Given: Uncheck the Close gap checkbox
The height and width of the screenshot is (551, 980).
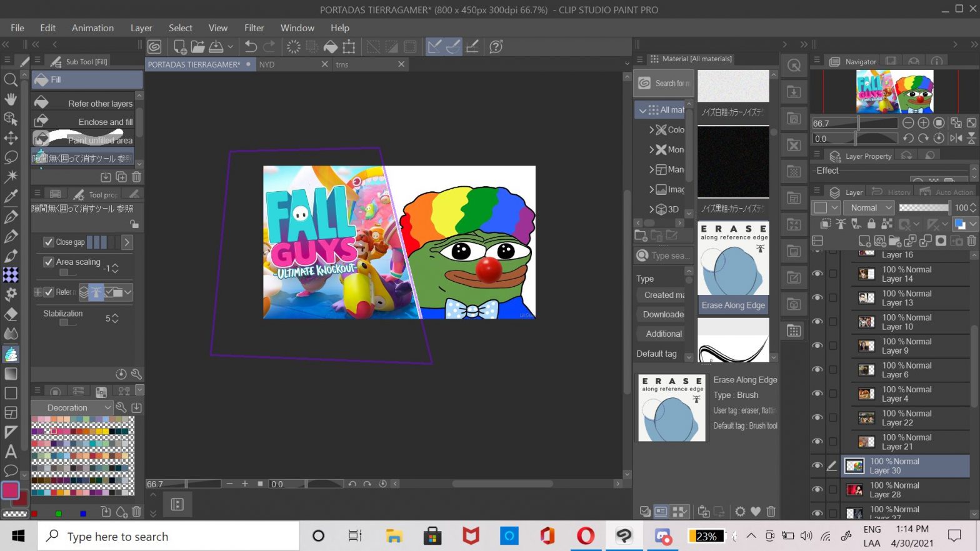Looking at the screenshot, I should [x=48, y=242].
